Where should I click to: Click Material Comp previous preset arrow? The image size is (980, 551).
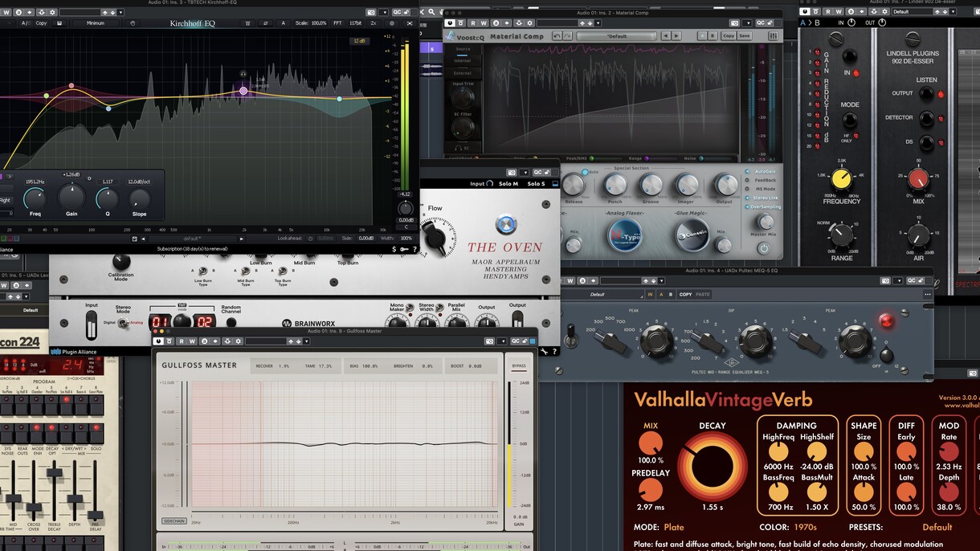point(665,36)
